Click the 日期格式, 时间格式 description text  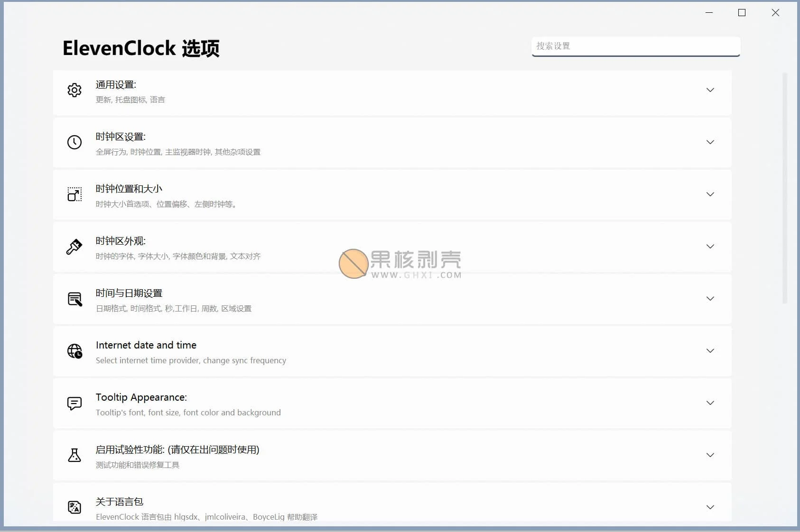(x=174, y=309)
